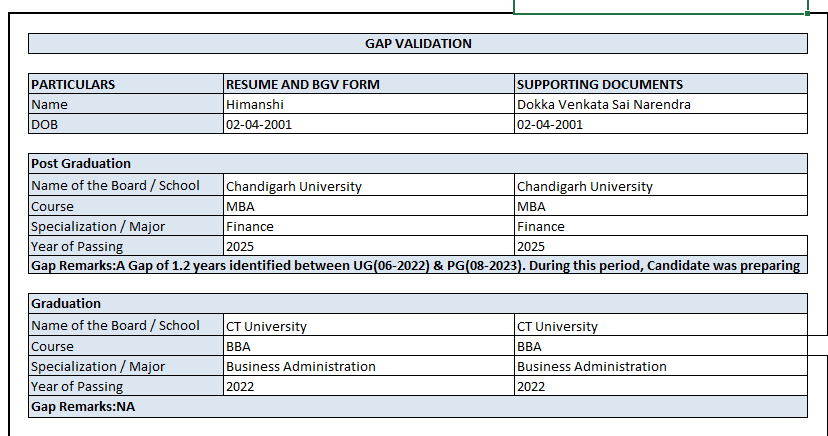Viewport: 828px width, 436px height.
Task: Click the SUPPORTING DOCUMENTS header cell
Action: pyautogui.click(x=660, y=84)
